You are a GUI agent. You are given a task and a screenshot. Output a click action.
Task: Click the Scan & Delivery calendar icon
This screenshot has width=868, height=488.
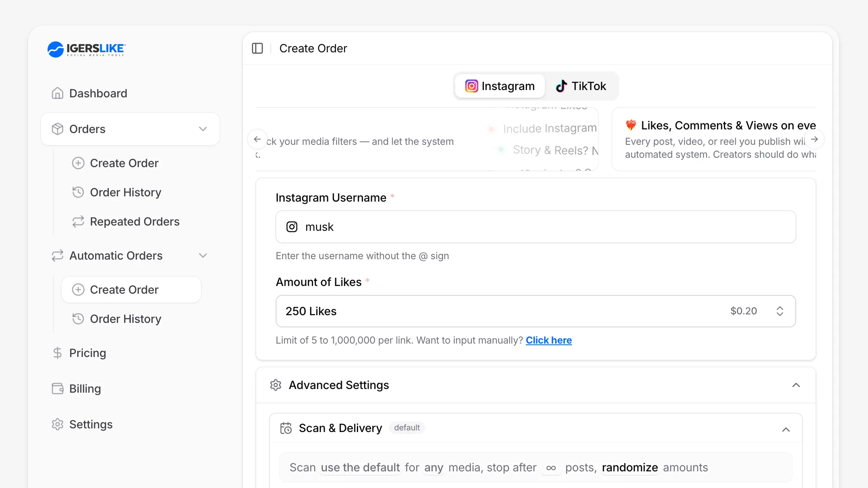(286, 428)
